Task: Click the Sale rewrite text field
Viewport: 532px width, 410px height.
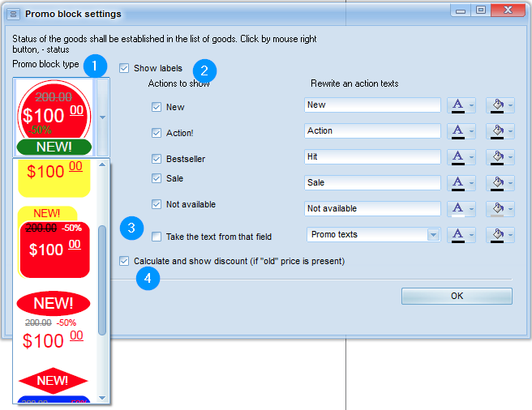Action: coord(372,182)
